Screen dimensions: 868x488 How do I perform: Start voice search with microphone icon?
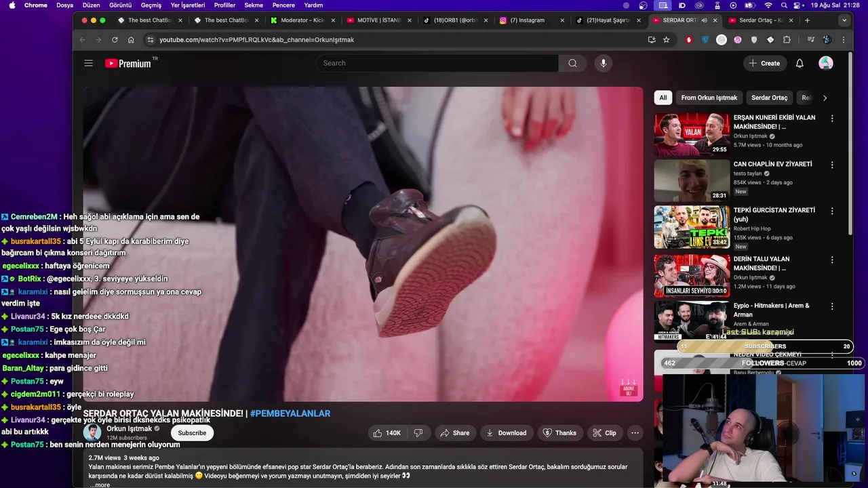click(x=604, y=63)
